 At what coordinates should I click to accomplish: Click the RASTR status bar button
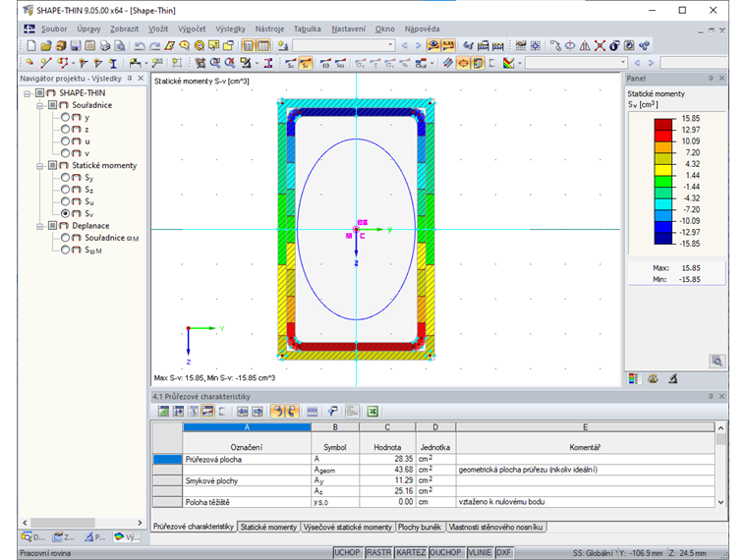tap(378, 552)
